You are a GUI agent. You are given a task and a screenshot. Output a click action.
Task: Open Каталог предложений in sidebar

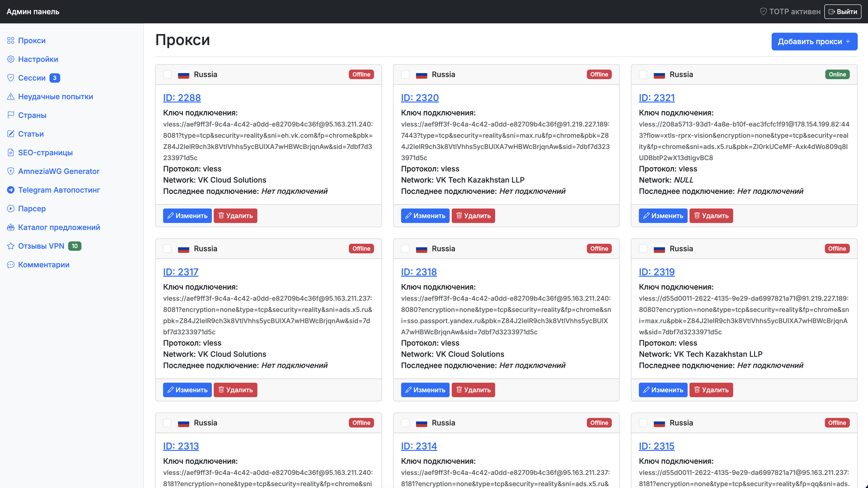coord(59,227)
